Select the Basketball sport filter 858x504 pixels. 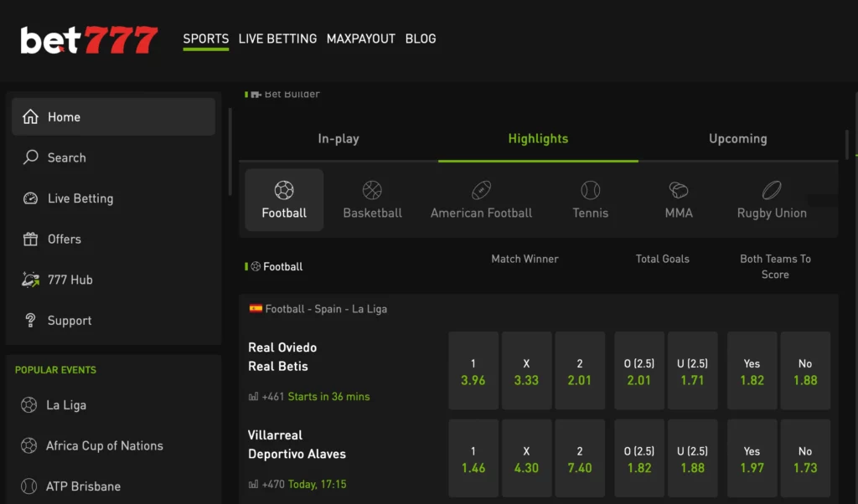click(x=372, y=199)
